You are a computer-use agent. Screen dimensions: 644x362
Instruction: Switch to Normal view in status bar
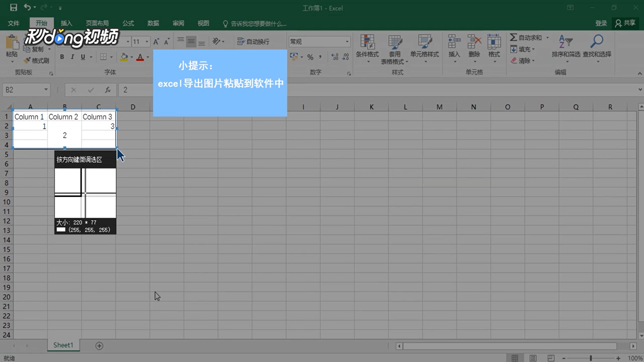515,358
